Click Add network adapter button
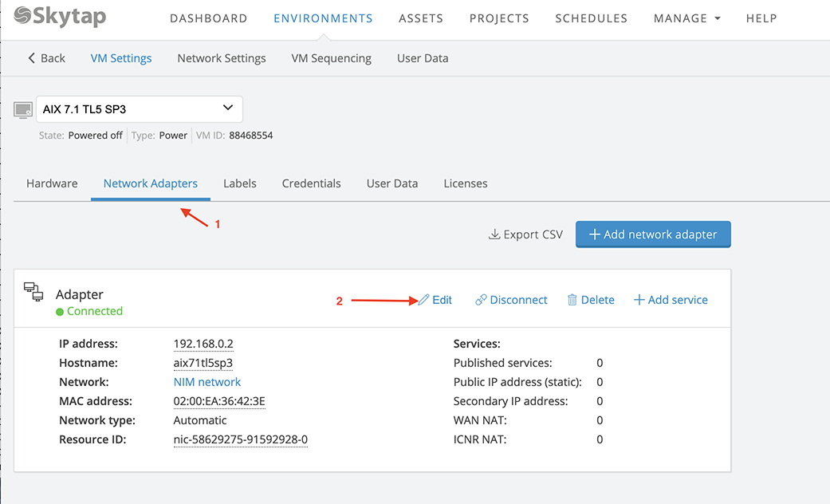830x504 pixels. [x=653, y=234]
